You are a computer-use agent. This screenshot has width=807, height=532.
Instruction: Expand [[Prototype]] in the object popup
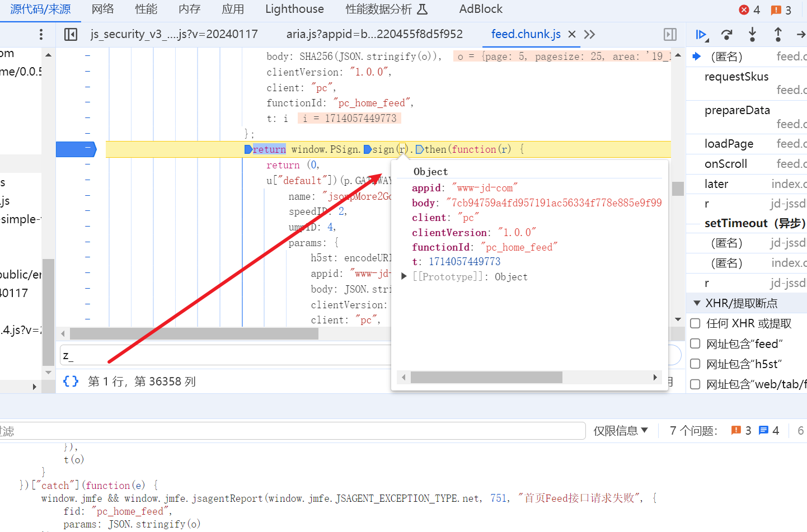tap(403, 276)
